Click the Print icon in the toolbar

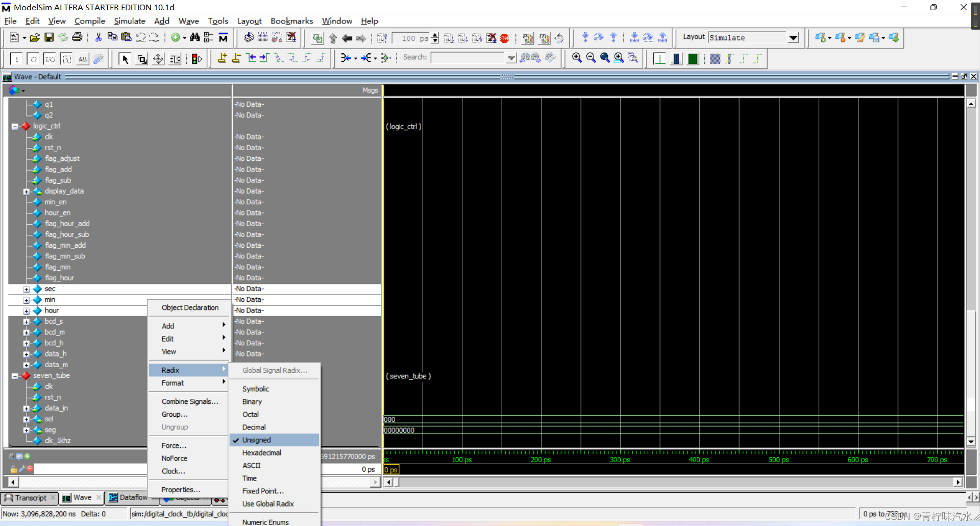pos(77,37)
